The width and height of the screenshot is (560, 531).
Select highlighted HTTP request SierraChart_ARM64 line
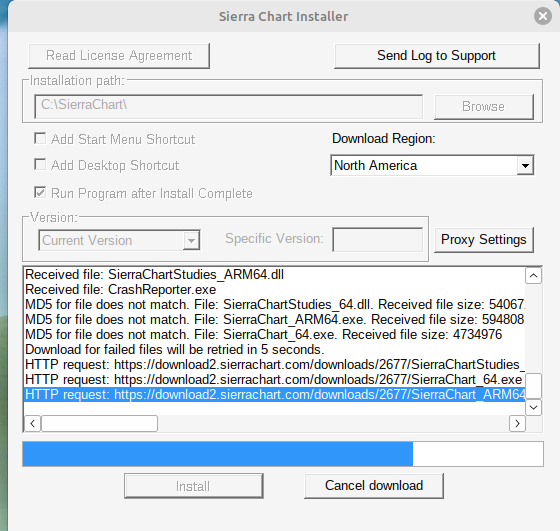point(274,395)
